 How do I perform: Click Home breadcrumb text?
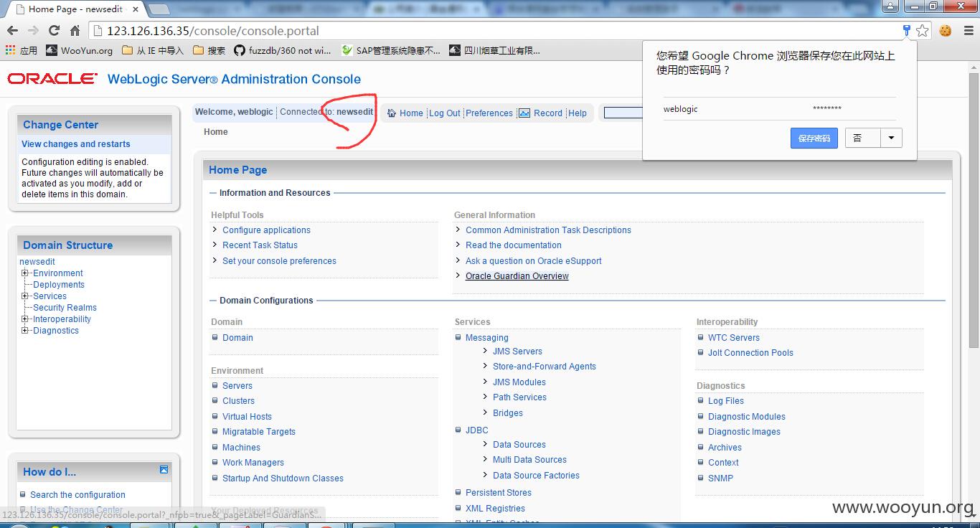215,132
